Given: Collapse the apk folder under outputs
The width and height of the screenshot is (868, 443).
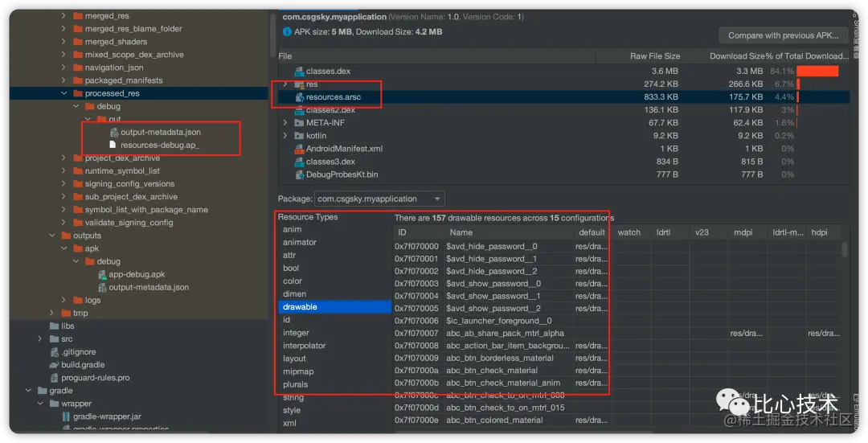Looking at the screenshot, I should click(63, 248).
